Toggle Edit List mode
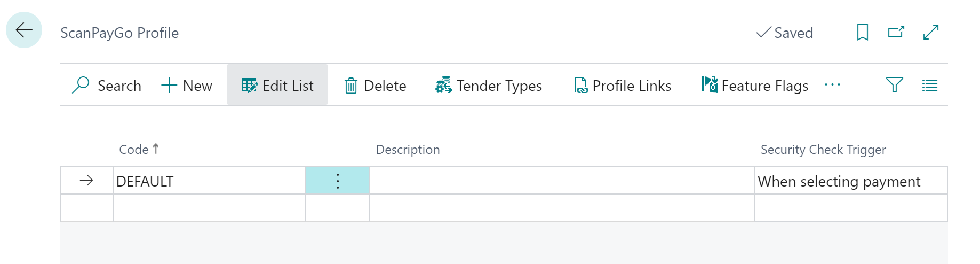This screenshot has height=264, width=980. [x=277, y=86]
